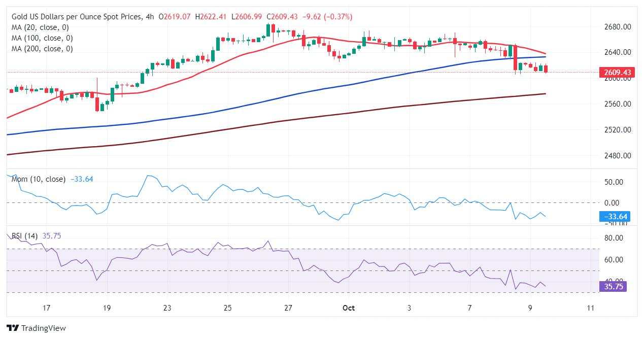The image size is (644, 339).
Task: Click the last red candlestick on chart
Action: [546, 69]
